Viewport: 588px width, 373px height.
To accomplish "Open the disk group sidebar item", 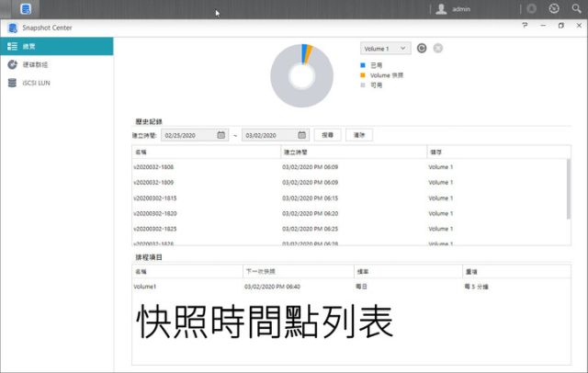I will click(x=57, y=65).
